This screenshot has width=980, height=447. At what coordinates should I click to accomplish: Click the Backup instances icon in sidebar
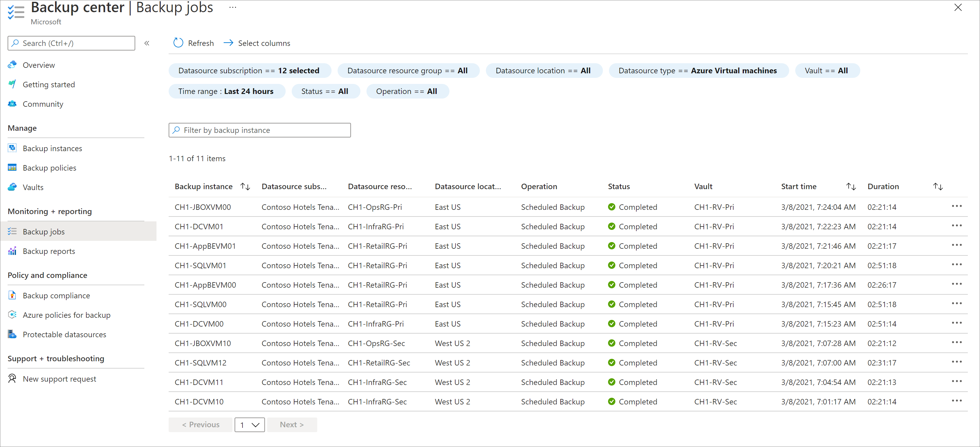12,147
